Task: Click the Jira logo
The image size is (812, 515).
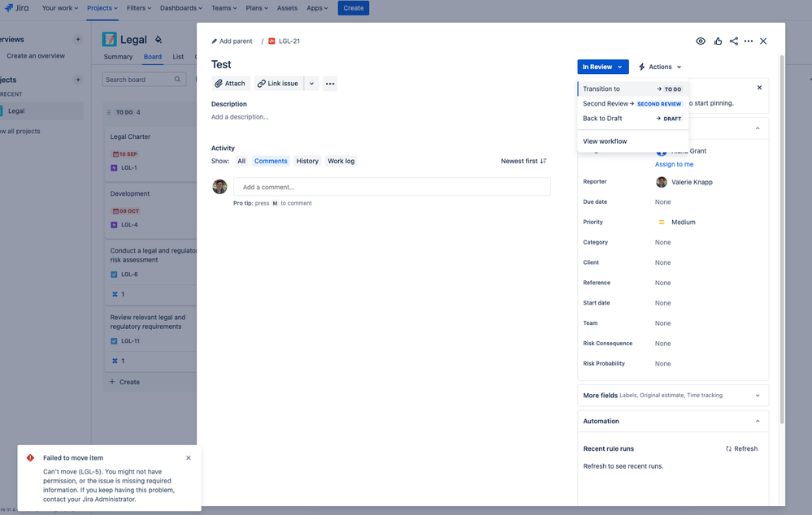Action: coord(16,8)
